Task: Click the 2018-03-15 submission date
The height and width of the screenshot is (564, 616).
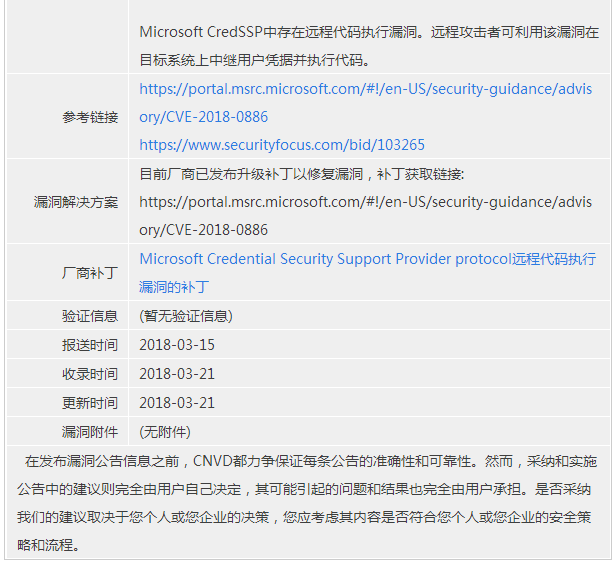Action: (x=177, y=345)
